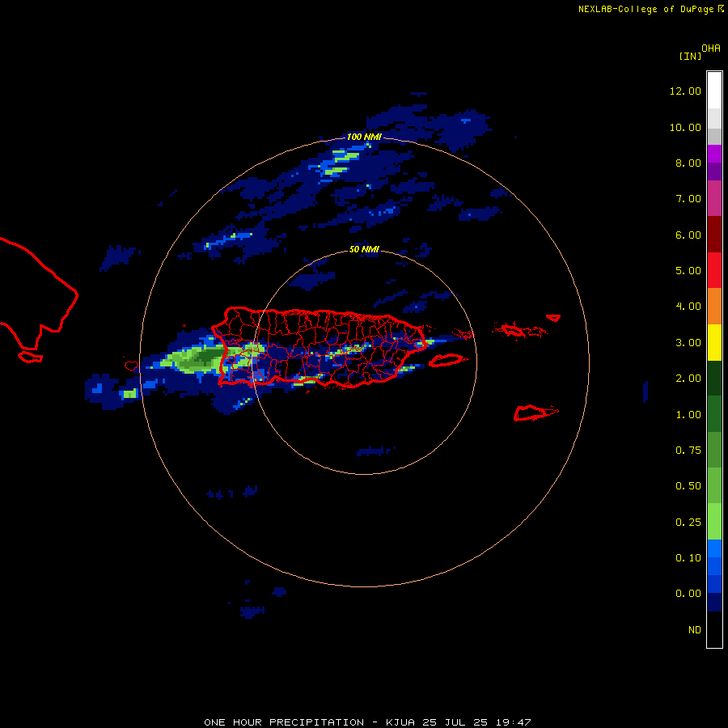
Task: Click the One Hour Precipitation KJUA title text
Action: [x=367, y=722]
